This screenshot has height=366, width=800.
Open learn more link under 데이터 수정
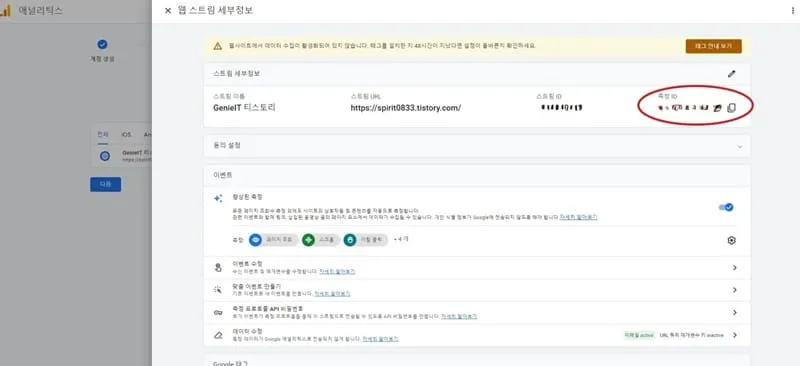pos(380,339)
